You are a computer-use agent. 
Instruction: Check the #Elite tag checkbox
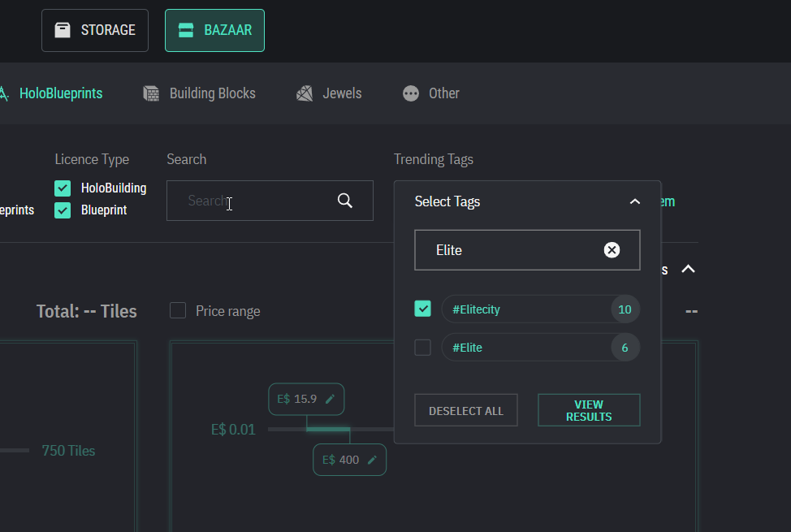(x=422, y=348)
